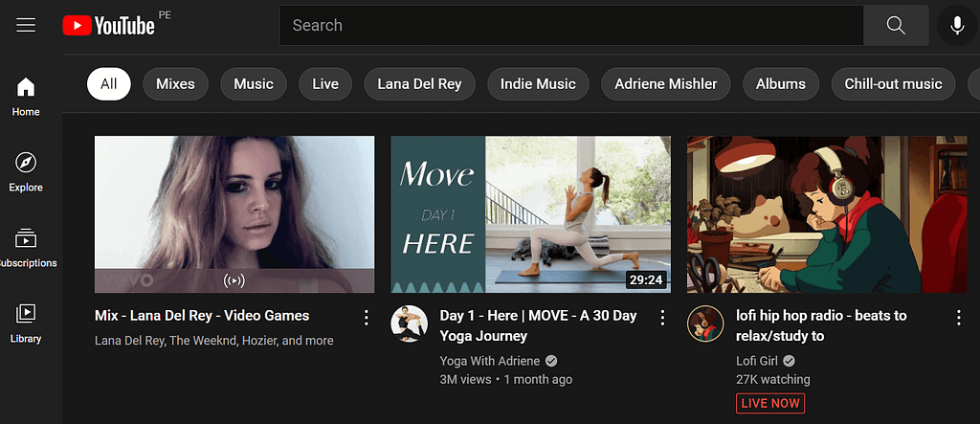980x424 pixels.
Task: Open options menu for Lana Del Rey mix
Action: pyautogui.click(x=367, y=318)
